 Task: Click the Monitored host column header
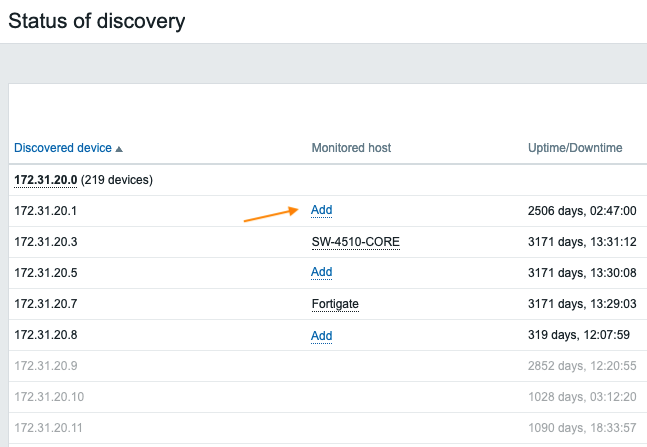click(351, 148)
